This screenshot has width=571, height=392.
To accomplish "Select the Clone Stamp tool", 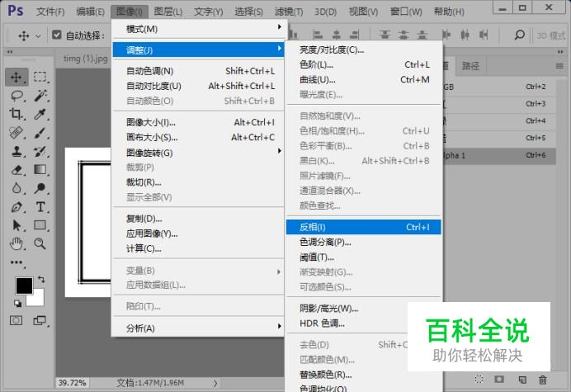I will [16, 151].
